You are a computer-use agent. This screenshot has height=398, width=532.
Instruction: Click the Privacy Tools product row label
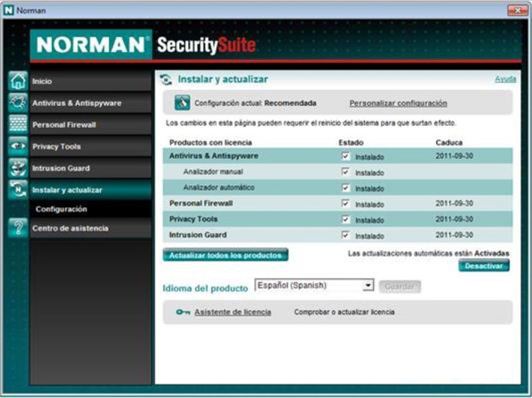click(194, 219)
